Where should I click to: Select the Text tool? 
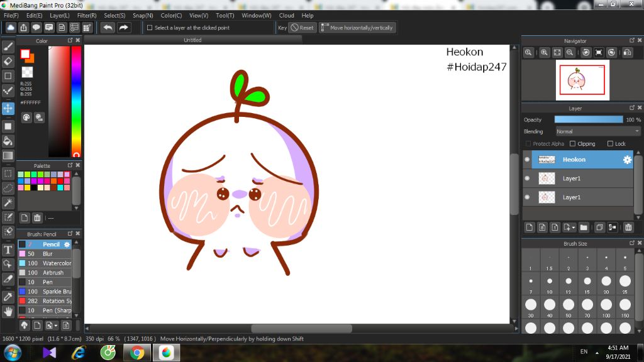click(8, 250)
